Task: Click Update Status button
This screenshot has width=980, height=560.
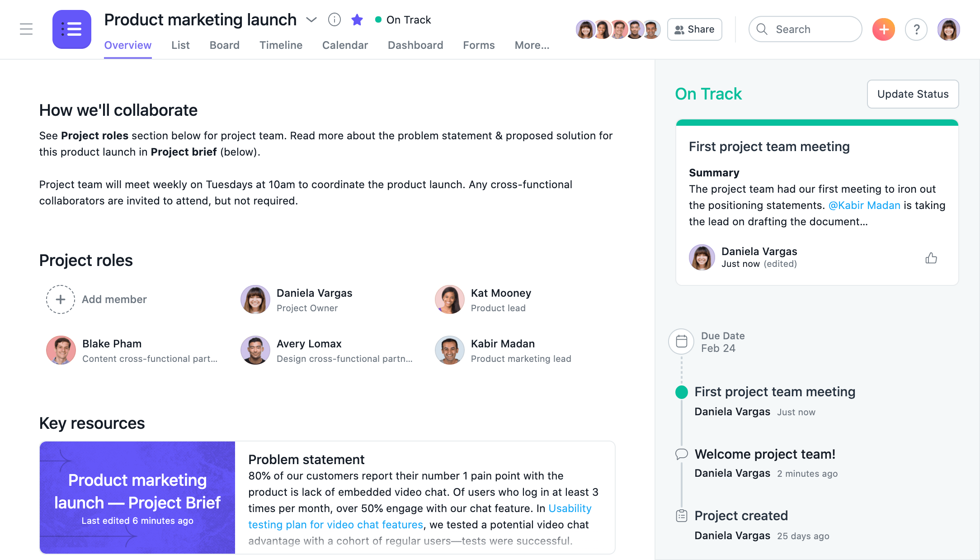Action: (x=913, y=94)
